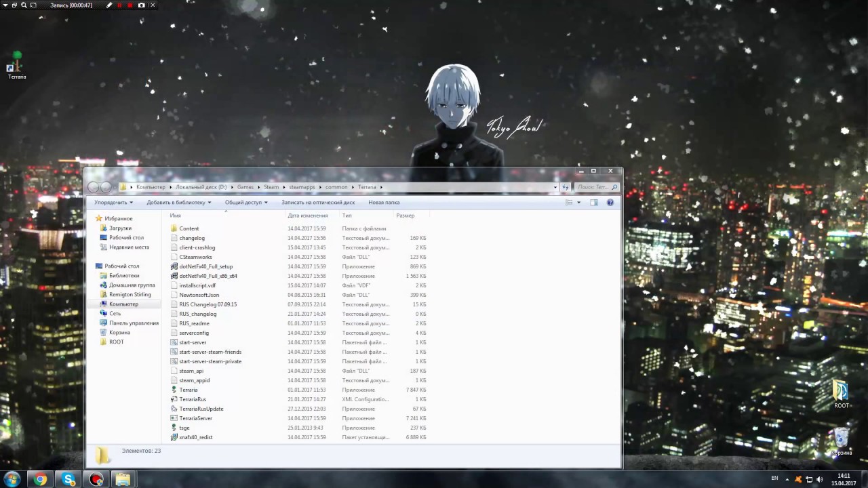This screenshot has width=868, height=488.
Task: Take a snapshot with the recorder camera icon
Action: click(x=141, y=5)
